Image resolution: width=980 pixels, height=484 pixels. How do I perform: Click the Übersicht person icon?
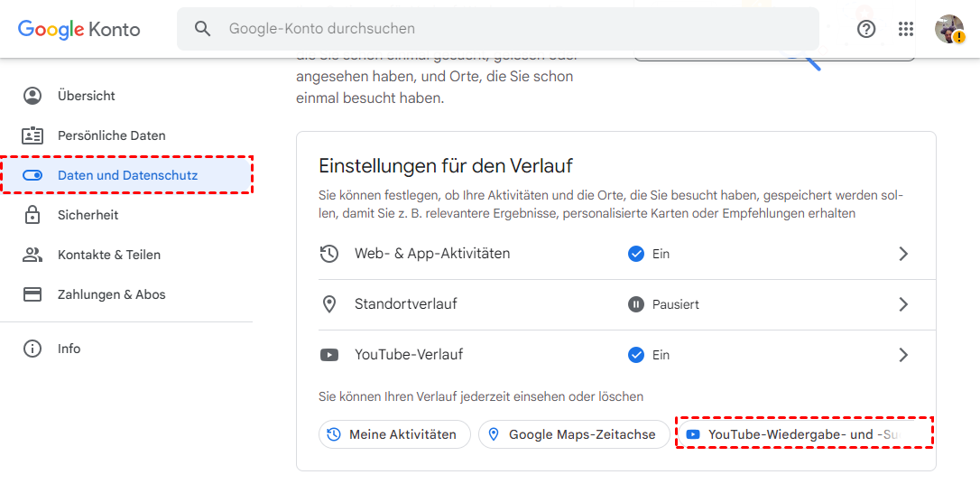point(32,96)
